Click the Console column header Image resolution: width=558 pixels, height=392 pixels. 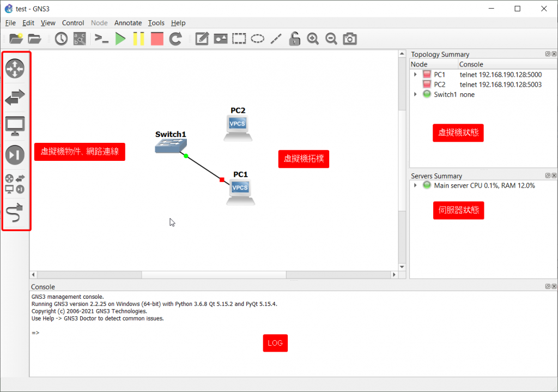pos(507,64)
